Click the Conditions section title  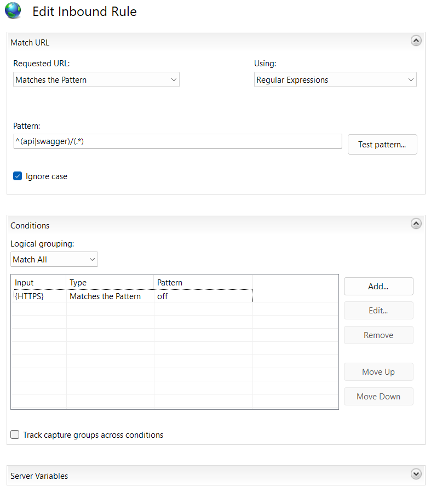click(30, 226)
